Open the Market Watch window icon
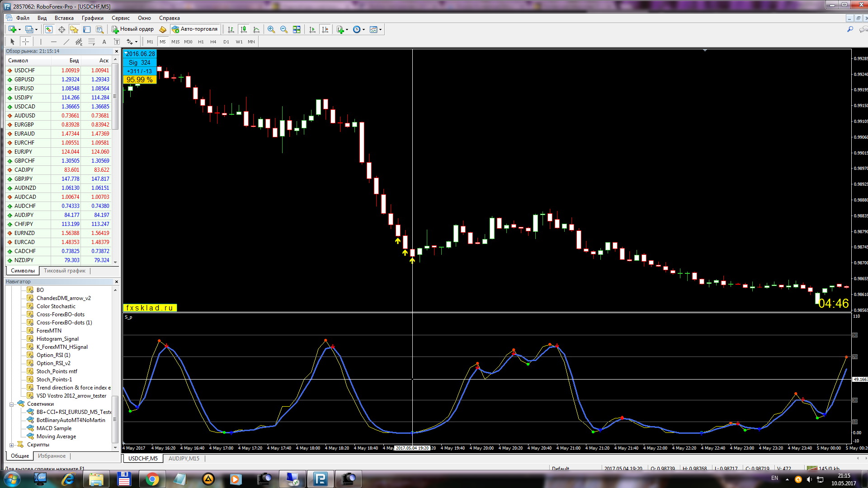Image resolution: width=868 pixels, height=488 pixels. point(49,29)
